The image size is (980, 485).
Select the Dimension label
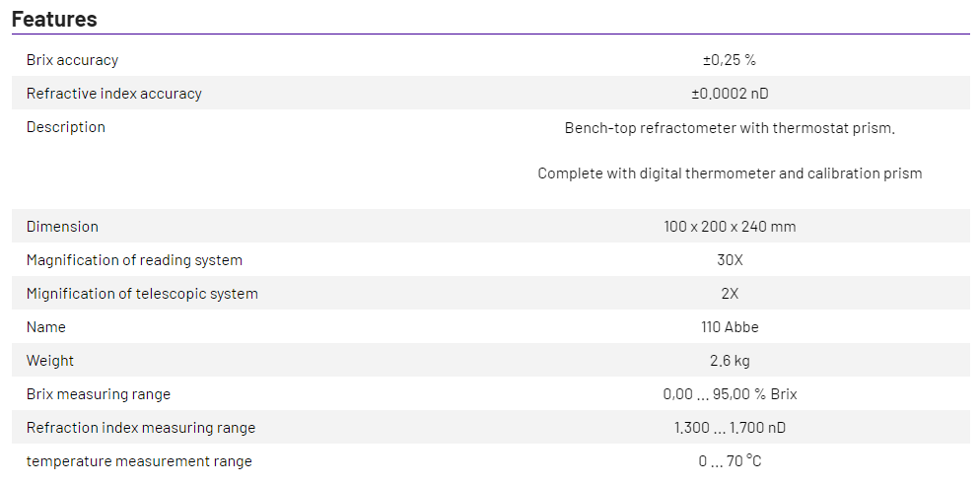62,227
